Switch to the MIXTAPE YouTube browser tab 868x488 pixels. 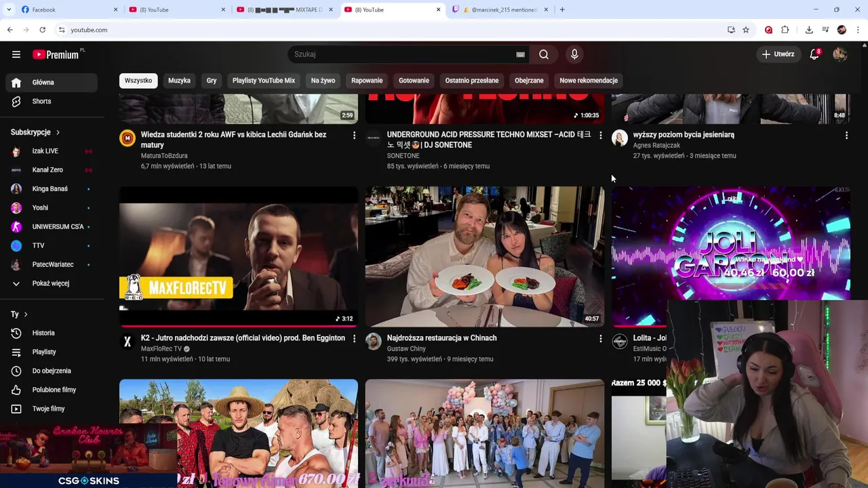pyautogui.click(x=285, y=9)
